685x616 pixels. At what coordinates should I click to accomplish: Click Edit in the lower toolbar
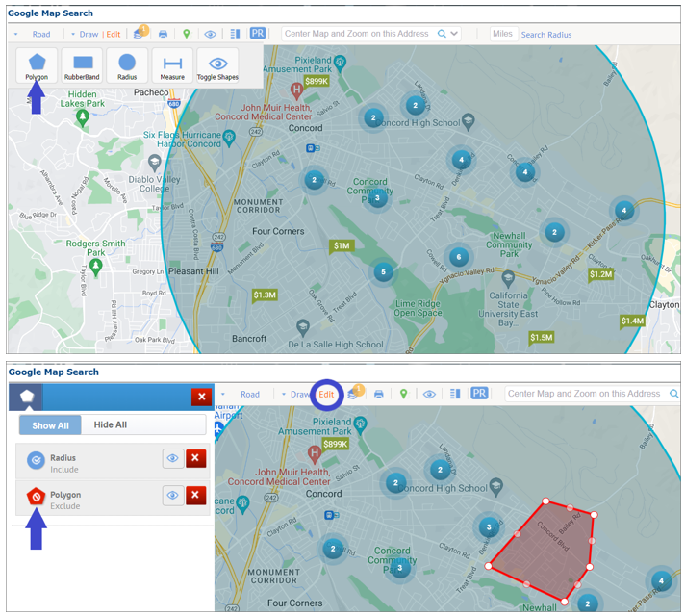[x=326, y=395]
